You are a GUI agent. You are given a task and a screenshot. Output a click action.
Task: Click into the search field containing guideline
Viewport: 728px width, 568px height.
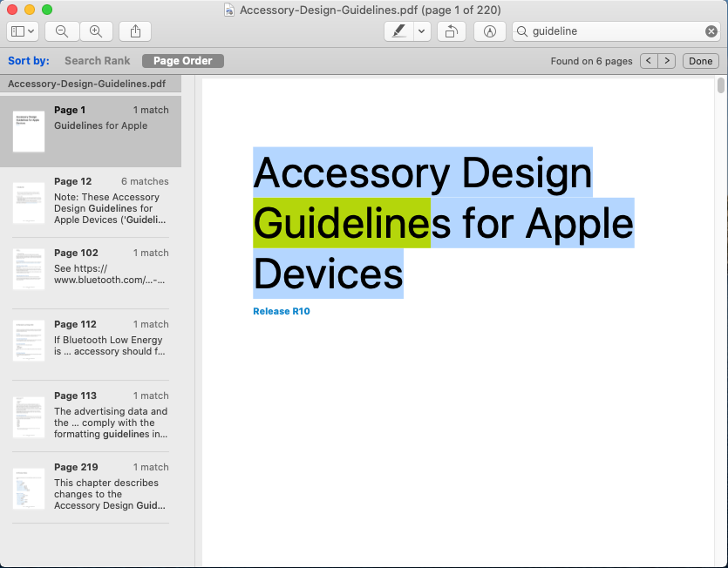pyautogui.click(x=616, y=31)
